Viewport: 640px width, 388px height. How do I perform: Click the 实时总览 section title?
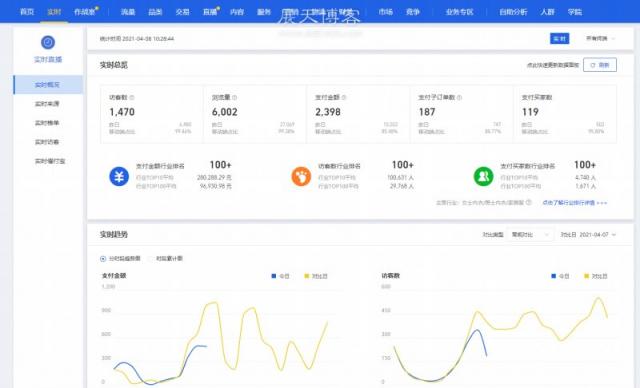(114, 65)
